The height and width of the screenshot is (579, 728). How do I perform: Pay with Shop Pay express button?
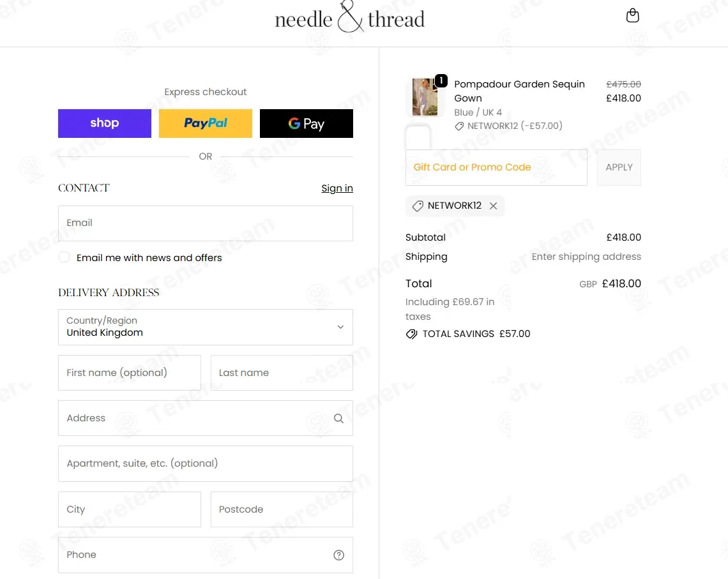point(105,123)
